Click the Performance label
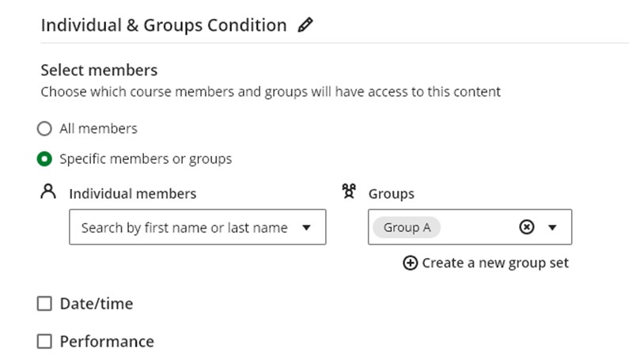629x364 pixels. coord(107,342)
